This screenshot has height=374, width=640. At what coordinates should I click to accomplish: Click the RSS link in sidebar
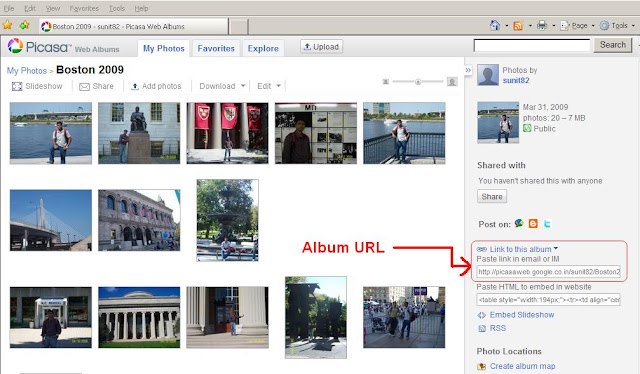(498, 328)
